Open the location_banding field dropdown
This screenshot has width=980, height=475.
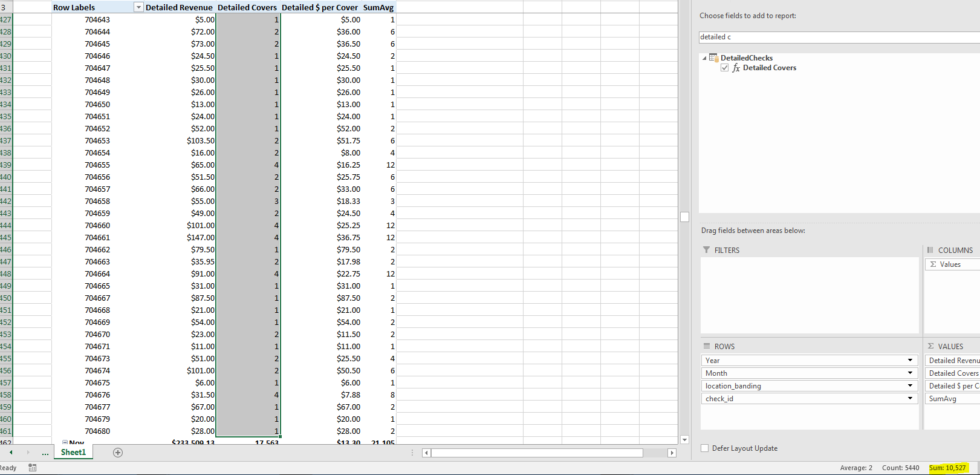[910, 386]
